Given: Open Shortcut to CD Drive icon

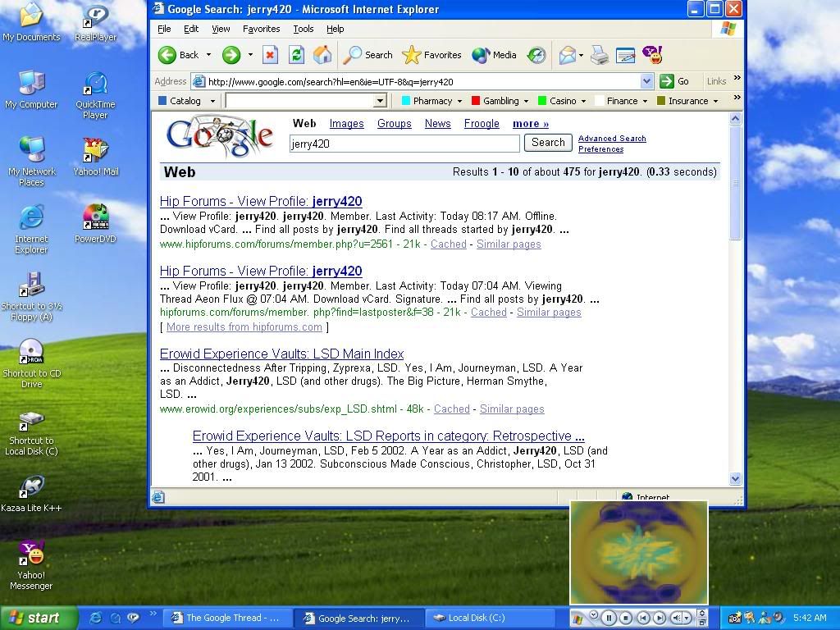Looking at the screenshot, I should pyautogui.click(x=31, y=363).
